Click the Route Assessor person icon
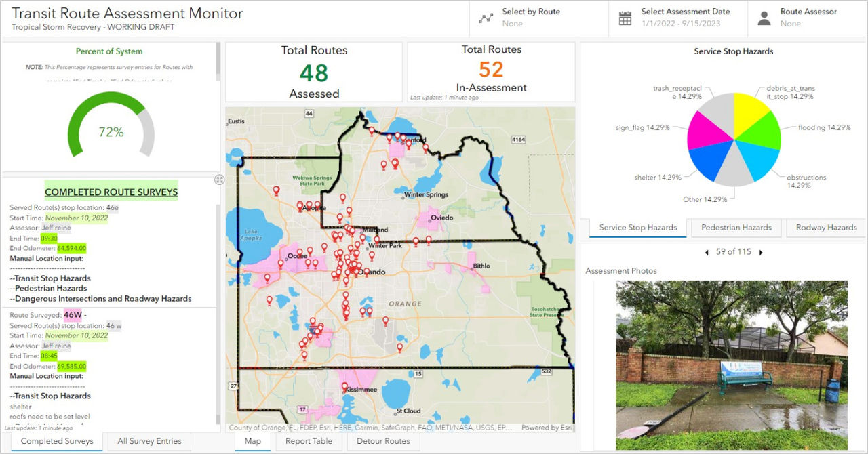Image resolution: width=868 pixels, height=454 pixels. 764,18
